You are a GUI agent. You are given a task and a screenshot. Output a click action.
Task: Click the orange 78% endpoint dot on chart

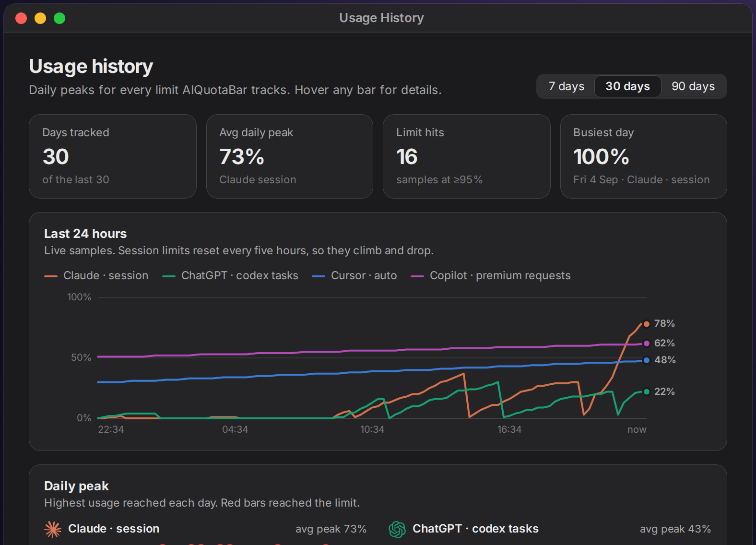[x=647, y=324]
